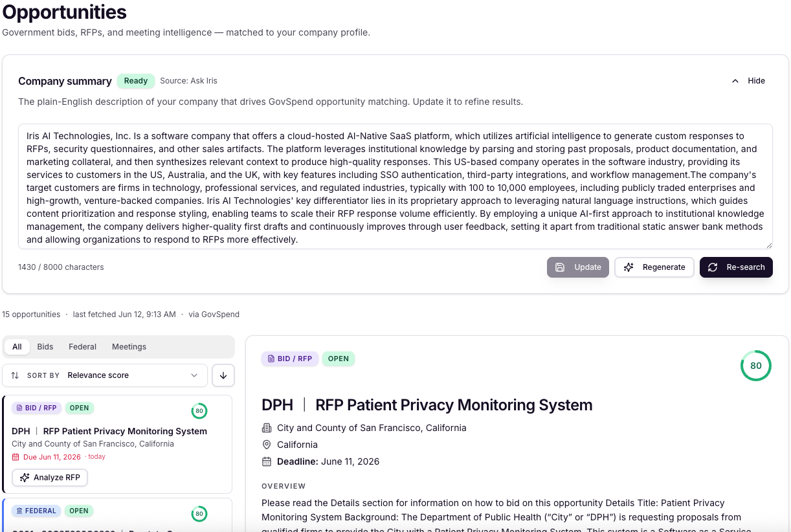Click inside the company summary text area
Image resolution: width=791 pixels, height=532 pixels.
[395, 186]
